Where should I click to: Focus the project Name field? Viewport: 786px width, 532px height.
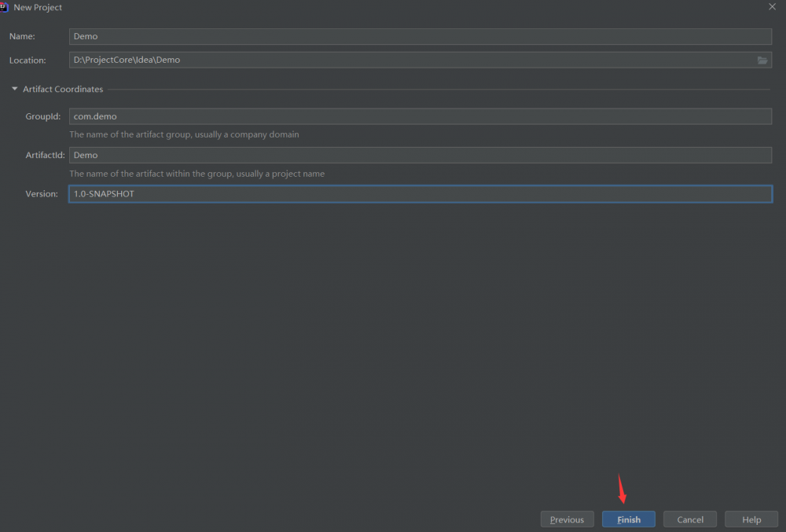coord(421,36)
